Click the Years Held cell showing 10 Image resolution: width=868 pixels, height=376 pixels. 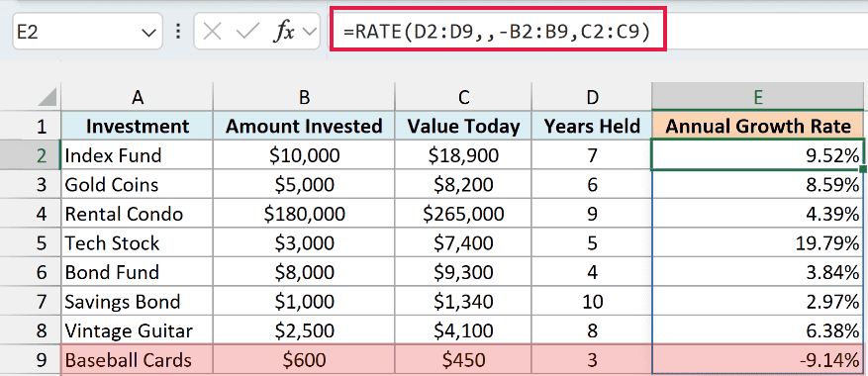click(592, 302)
